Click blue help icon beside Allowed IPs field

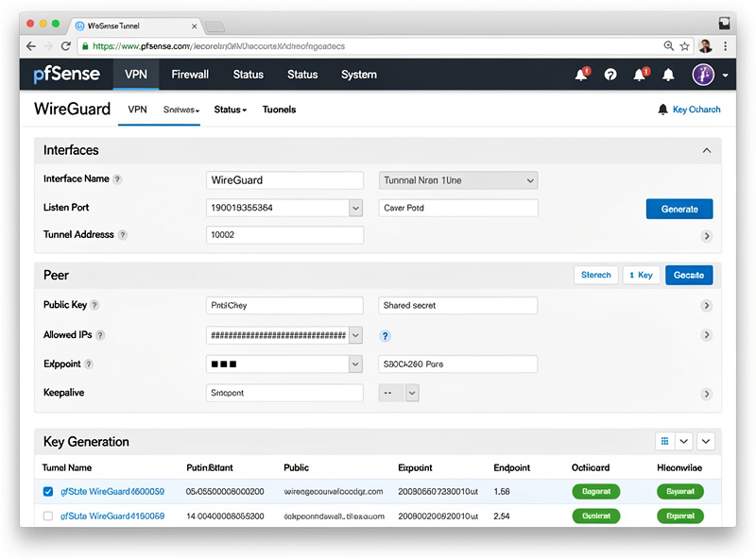click(x=385, y=336)
